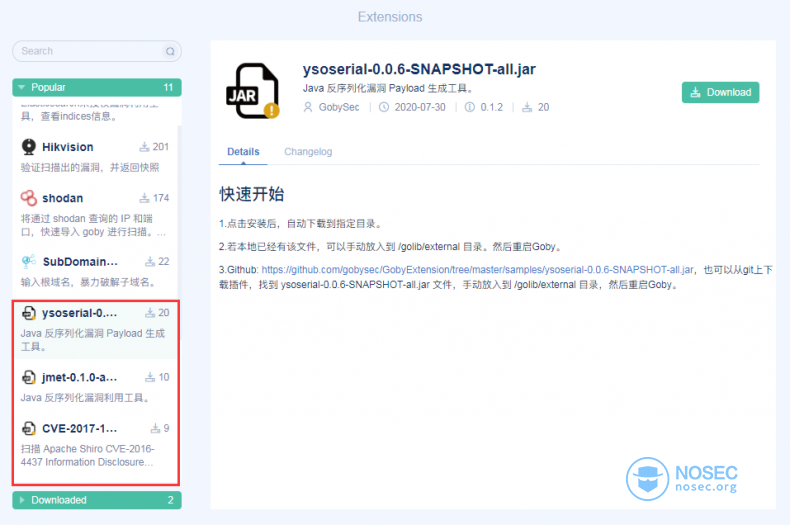
Task: Click the Hikvision description text
Action: click(x=90, y=167)
